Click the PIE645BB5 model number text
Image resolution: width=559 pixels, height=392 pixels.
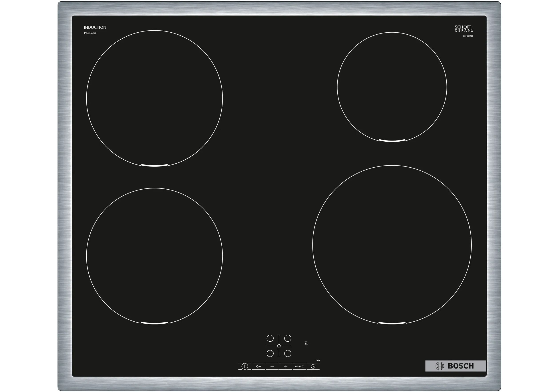click(90, 33)
